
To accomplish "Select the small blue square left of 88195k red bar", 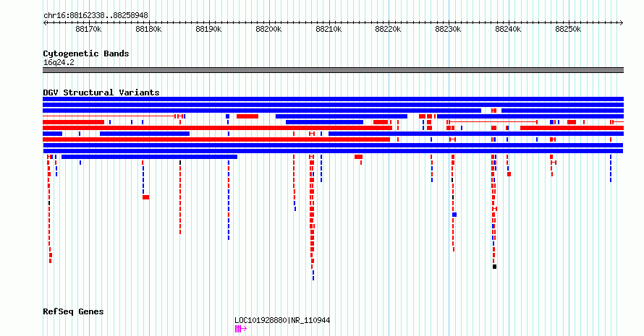I will pos(227,116).
